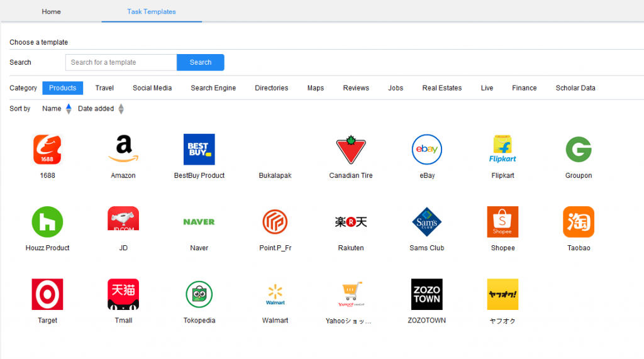644x359 pixels.
Task: Focus the Search for a template field
Action: point(121,62)
